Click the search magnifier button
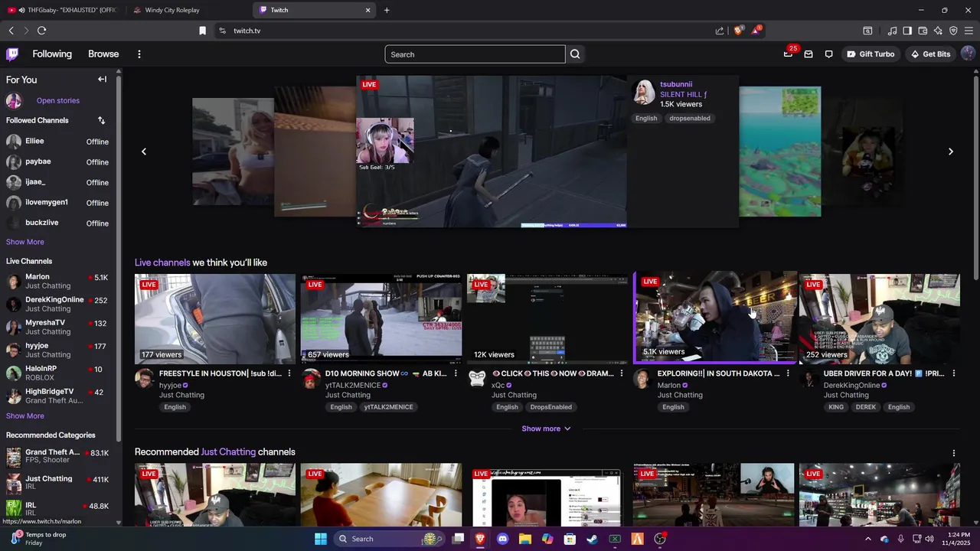 (575, 54)
